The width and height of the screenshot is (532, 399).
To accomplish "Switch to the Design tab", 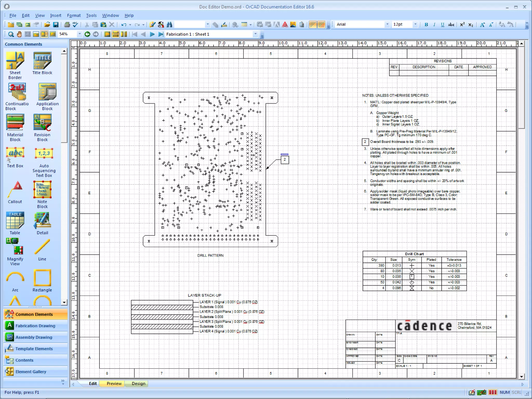I will click(138, 383).
